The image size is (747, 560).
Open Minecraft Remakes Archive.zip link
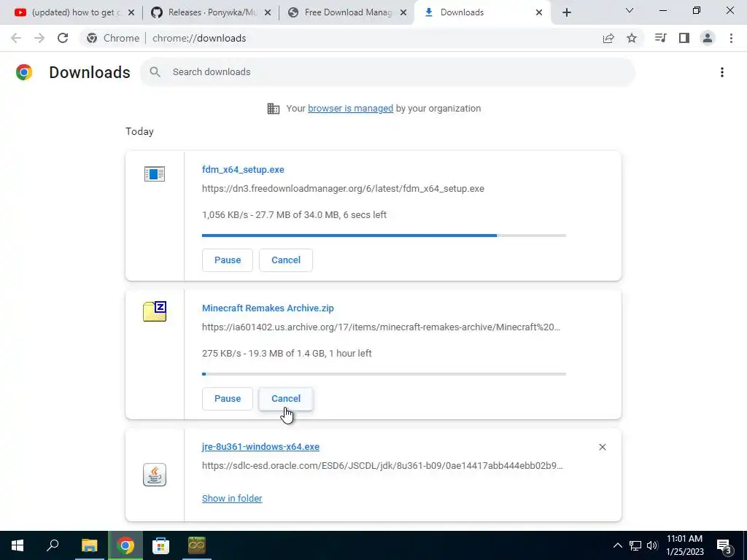point(268,308)
